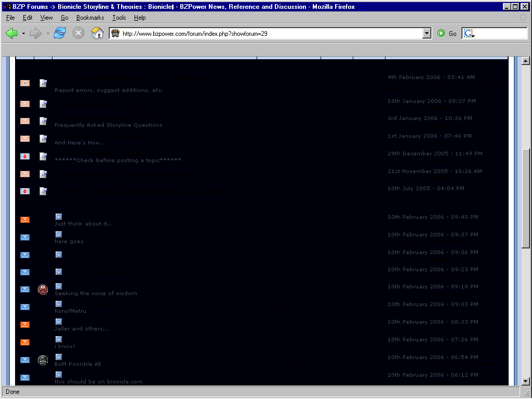This screenshot has height=399, width=532.
Task: Click pinned icon of 10th July 2005 topic
Action: [43, 191]
